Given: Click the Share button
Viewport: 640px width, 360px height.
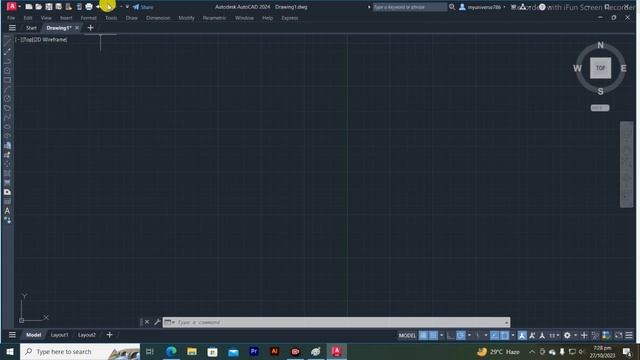Looking at the screenshot, I should (143, 7).
